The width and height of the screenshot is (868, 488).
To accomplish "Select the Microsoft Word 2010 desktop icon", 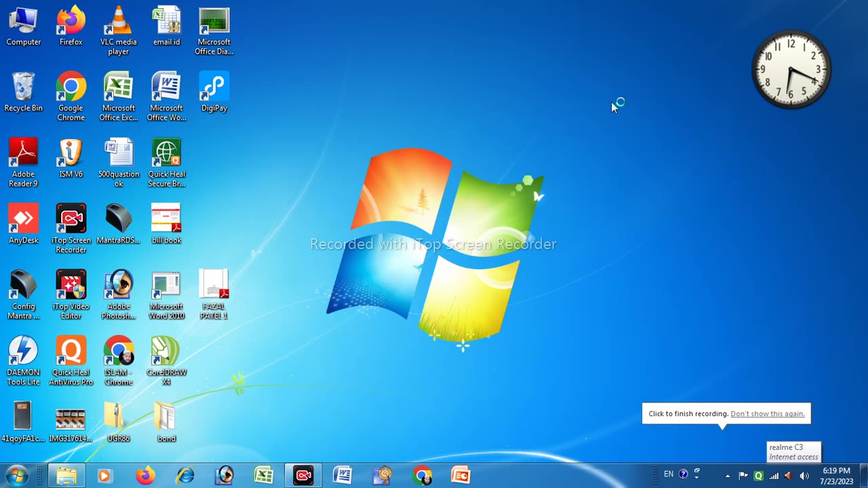I will 166,296.
